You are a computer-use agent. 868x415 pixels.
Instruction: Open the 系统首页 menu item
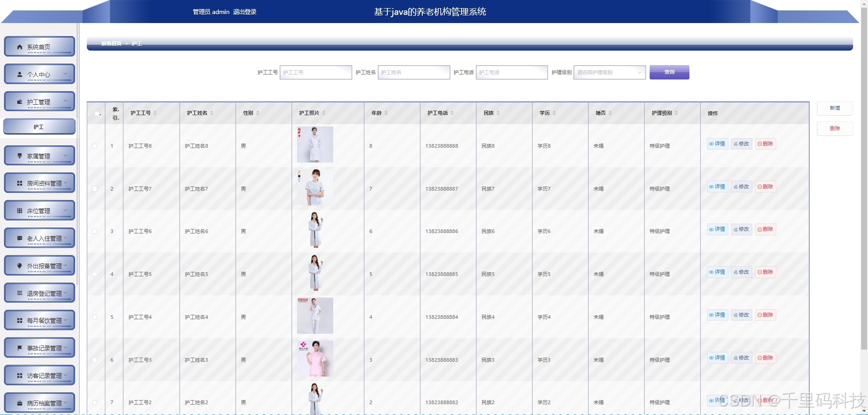(39, 47)
